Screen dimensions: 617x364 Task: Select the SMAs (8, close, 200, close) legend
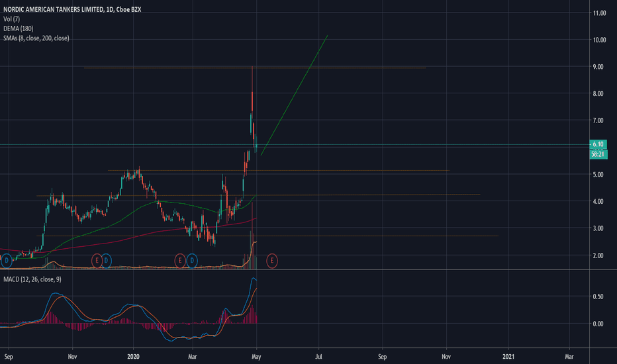click(x=36, y=38)
